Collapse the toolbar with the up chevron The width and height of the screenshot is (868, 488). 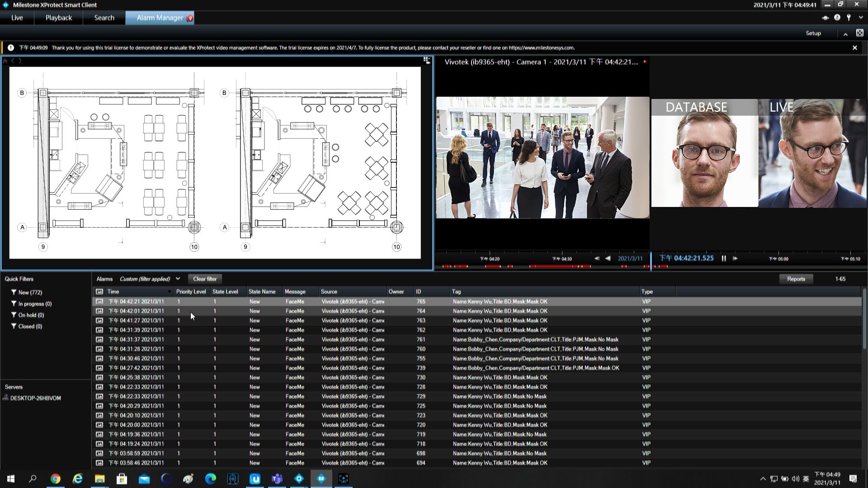[845, 33]
